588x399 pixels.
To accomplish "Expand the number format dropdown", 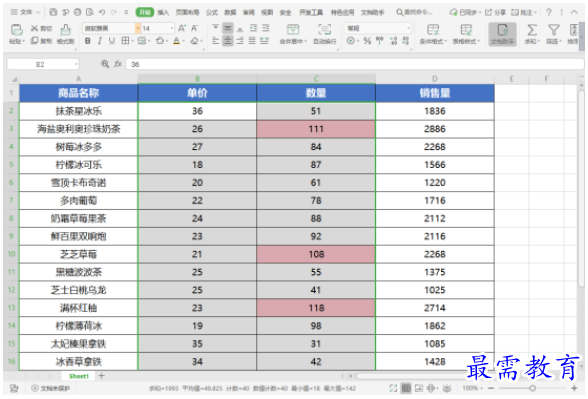I will [x=408, y=28].
